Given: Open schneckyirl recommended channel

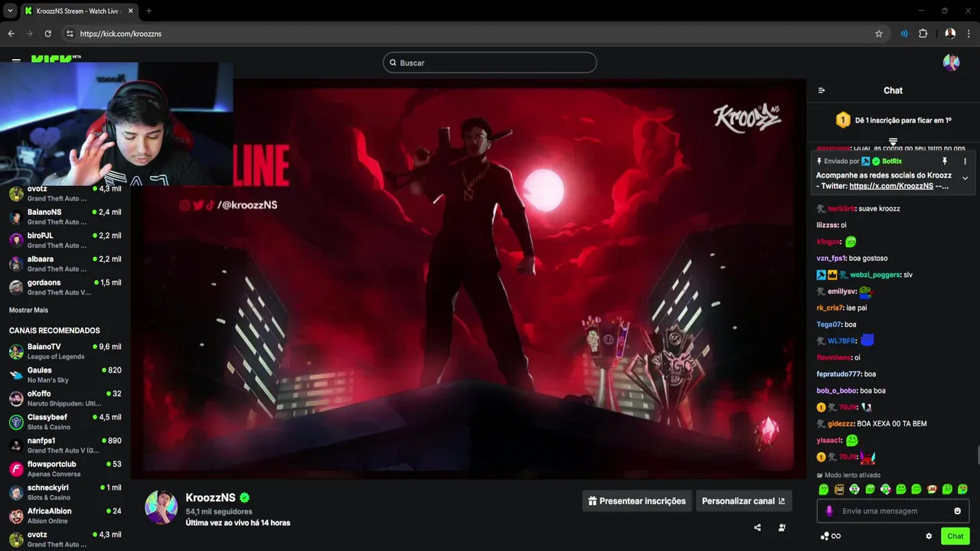Looking at the screenshot, I should tap(65, 492).
